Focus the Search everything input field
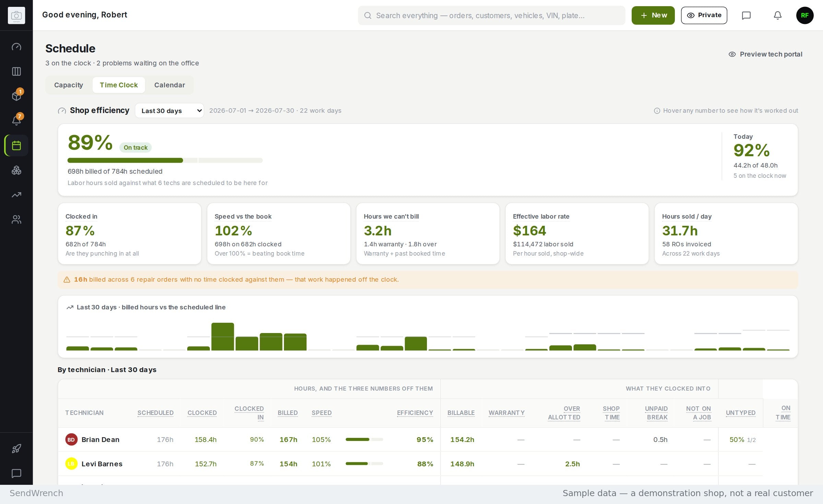Image resolution: width=823 pixels, height=504 pixels. [491, 15]
